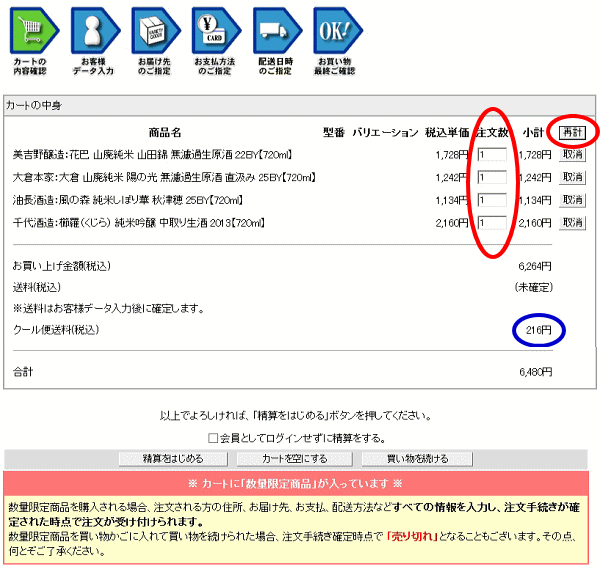
Task: Click the 数量限定商品 notice banner heading
Action: coord(295,484)
